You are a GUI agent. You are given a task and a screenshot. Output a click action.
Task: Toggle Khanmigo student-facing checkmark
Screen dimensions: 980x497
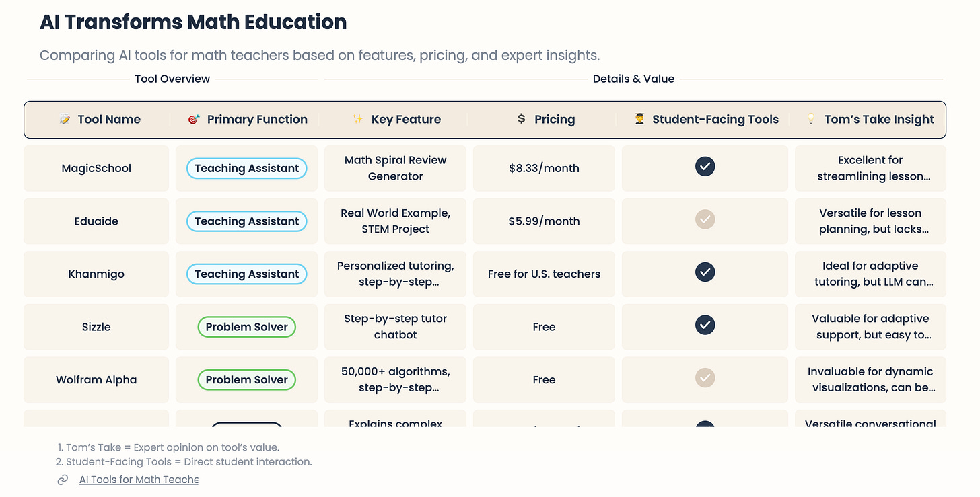pyautogui.click(x=705, y=272)
